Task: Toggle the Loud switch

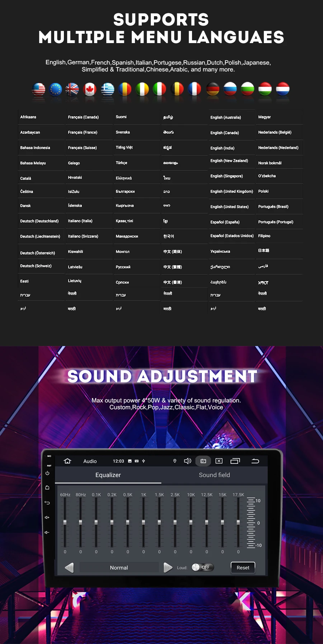Action: [202, 567]
